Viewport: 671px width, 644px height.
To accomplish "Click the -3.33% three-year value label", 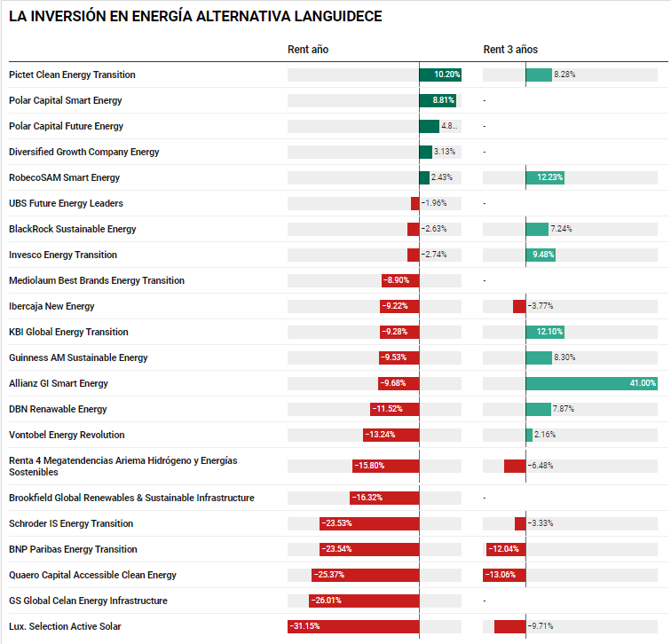I will click(x=541, y=523).
